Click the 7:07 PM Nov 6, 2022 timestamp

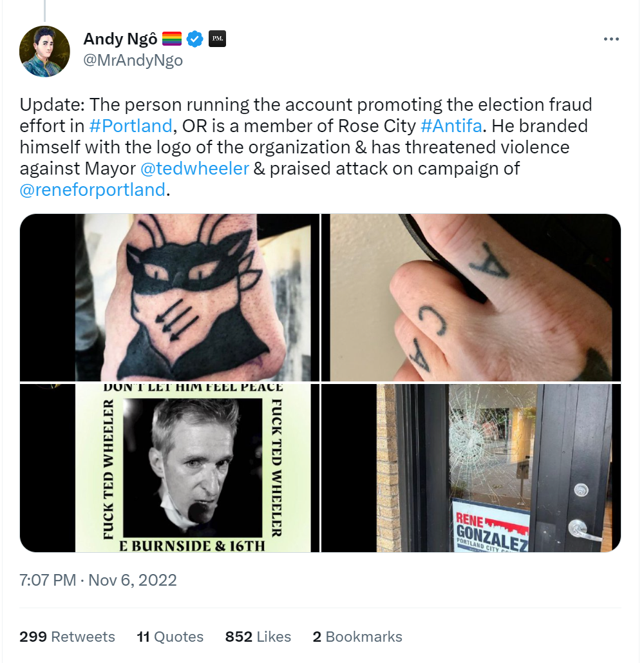click(x=98, y=580)
